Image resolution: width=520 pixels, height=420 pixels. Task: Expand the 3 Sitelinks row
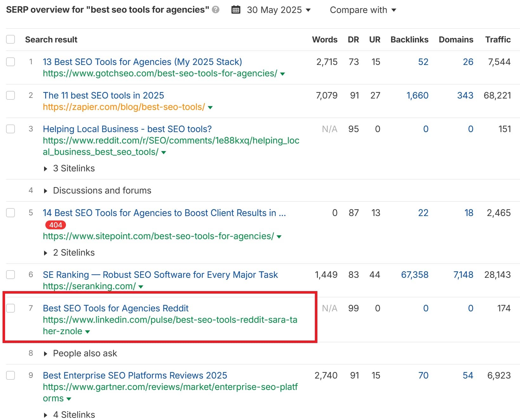[69, 168]
